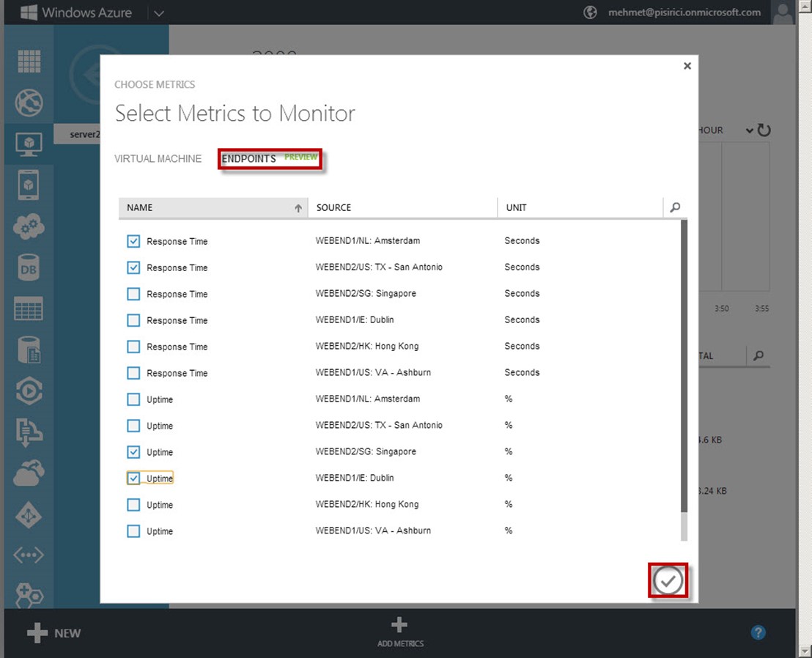Switch to the Virtual Machine tab

tap(158, 159)
